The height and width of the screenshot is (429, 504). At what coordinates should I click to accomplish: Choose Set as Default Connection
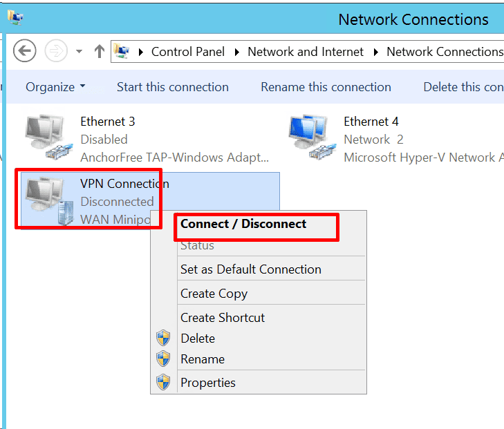251,269
